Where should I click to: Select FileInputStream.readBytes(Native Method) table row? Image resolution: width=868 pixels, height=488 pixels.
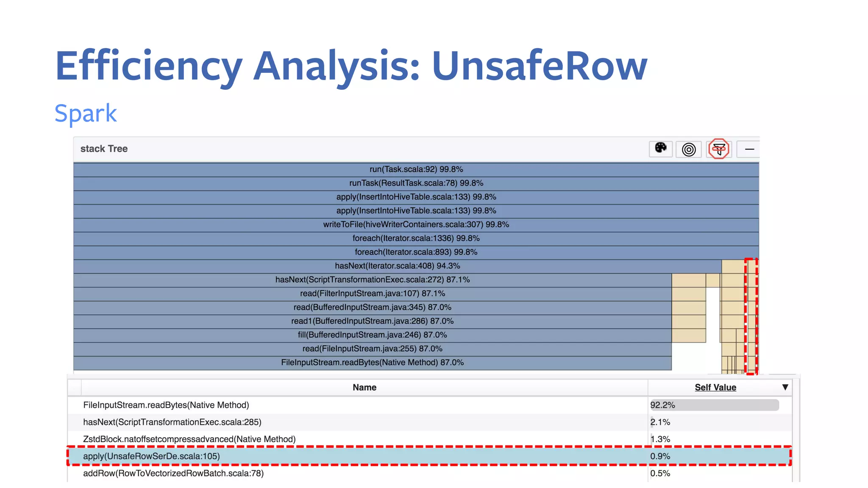(x=430, y=405)
